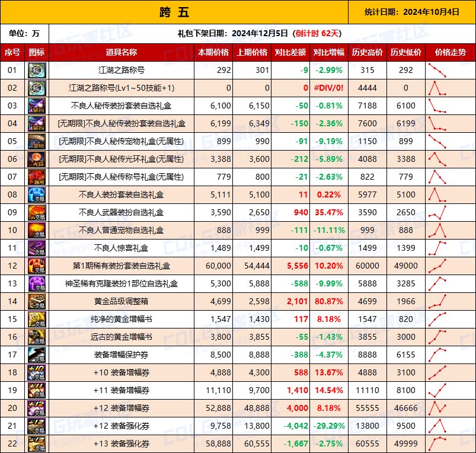Click the 5,556 difference cell
This screenshot has height=453, width=476.
pos(290,266)
